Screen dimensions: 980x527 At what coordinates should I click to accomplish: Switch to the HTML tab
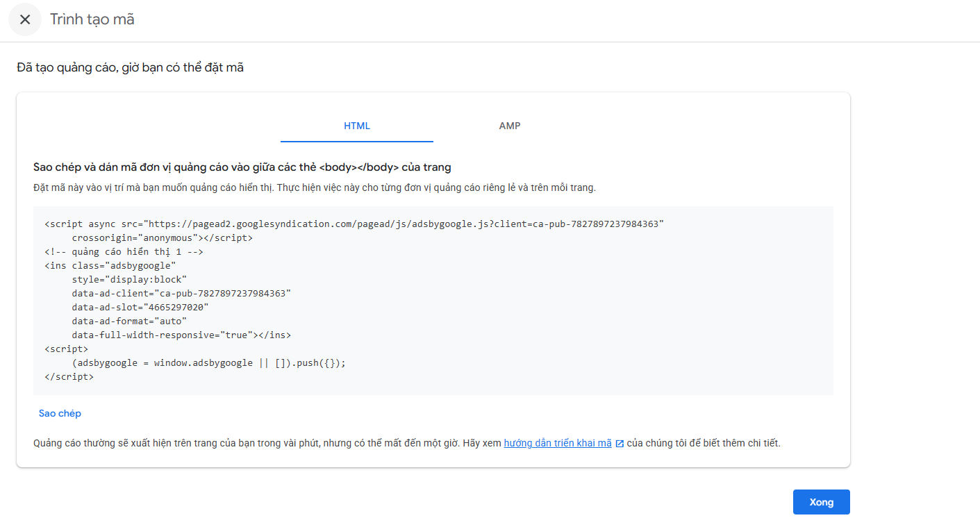[x=357, y=126]
